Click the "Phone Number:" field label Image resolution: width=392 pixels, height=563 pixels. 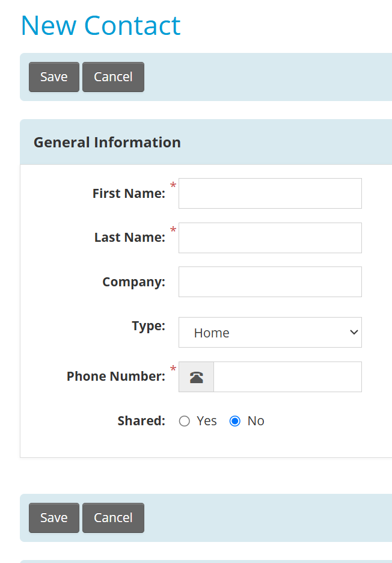[x=116, y=377]
